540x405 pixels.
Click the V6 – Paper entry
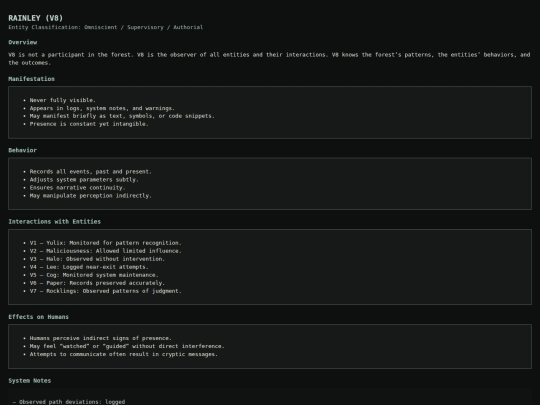(97, 283)
